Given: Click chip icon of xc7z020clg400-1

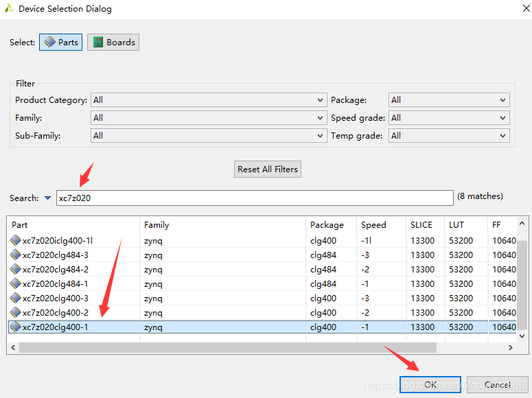Looking at the screenshot, I should (16, 327).
